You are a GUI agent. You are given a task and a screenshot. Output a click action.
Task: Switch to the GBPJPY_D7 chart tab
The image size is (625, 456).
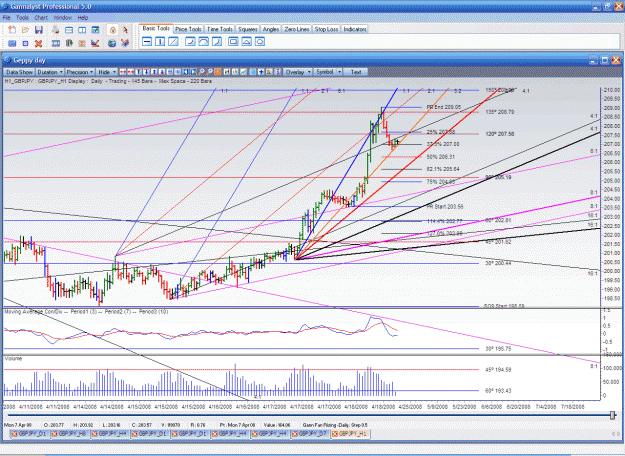[x=311, y=434]
